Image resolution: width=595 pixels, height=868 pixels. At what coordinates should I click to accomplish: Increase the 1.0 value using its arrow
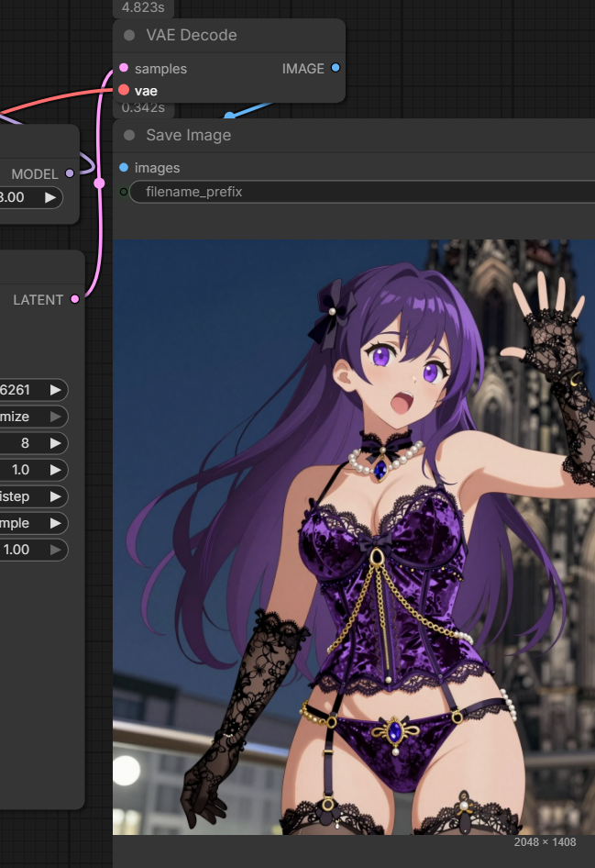pyautogui.click(x=57, y=470)
